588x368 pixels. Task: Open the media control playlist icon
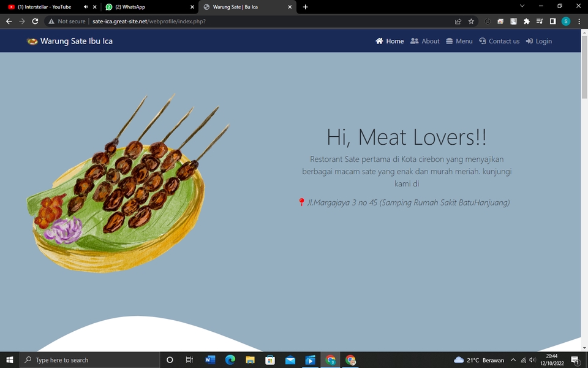click(540, 21)
